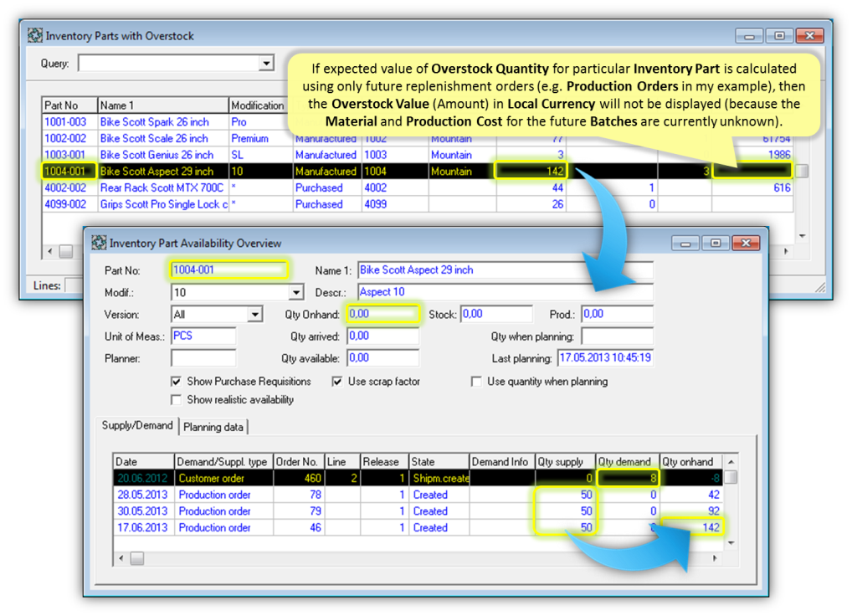Click the Qty available field
Screen dimensions: 852x616
tap(383, 358)
